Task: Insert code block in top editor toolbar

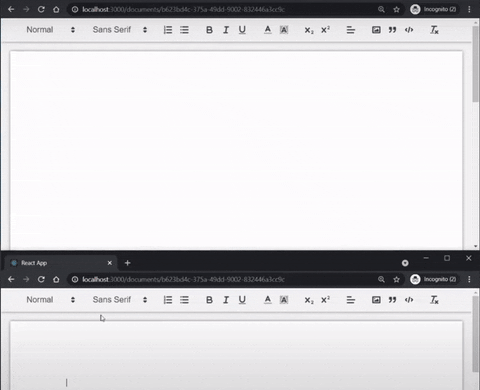Action: [x=409, y=30]
